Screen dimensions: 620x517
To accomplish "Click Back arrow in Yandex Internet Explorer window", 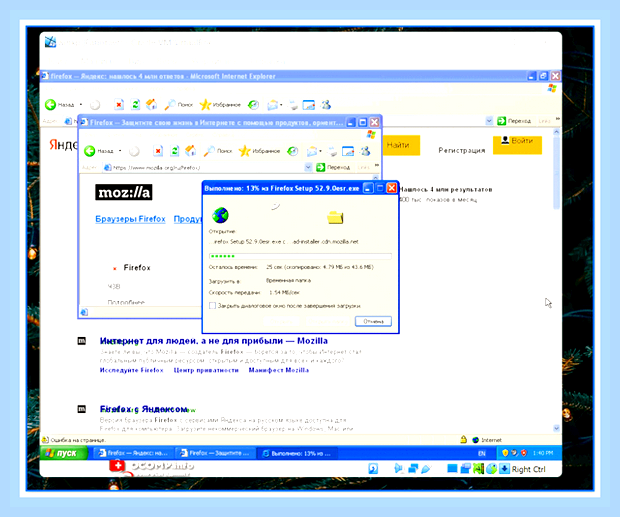I will pos(51,105).
